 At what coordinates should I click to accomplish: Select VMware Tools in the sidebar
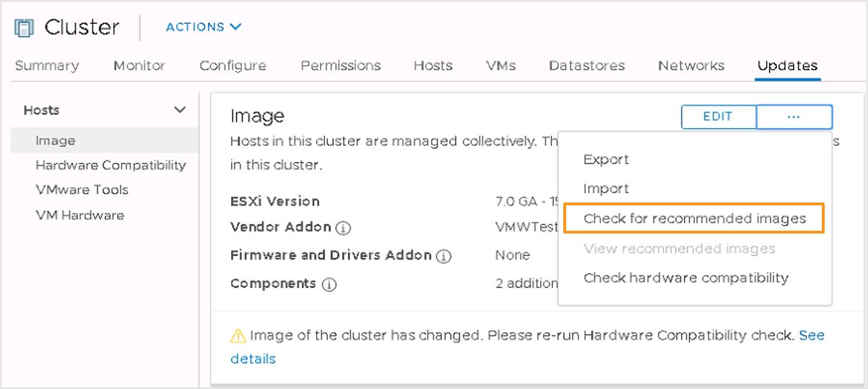coord(82,189)
